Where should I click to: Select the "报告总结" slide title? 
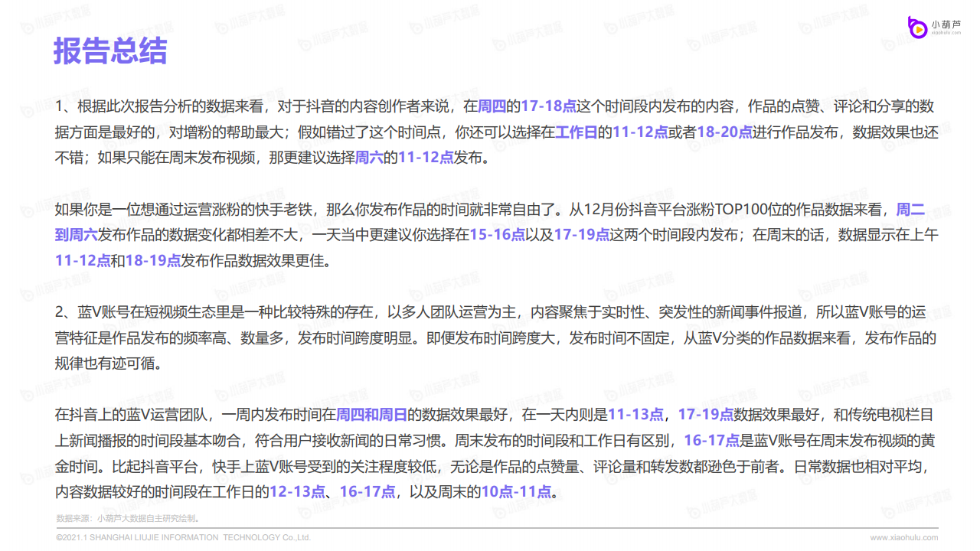tap(110, 51)
